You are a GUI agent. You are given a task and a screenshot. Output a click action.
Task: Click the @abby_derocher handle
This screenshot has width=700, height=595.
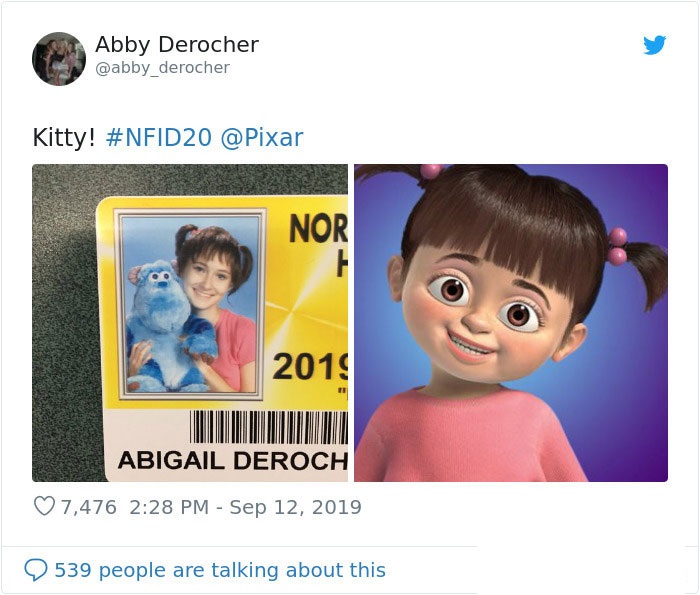click(x=162, y=68)
